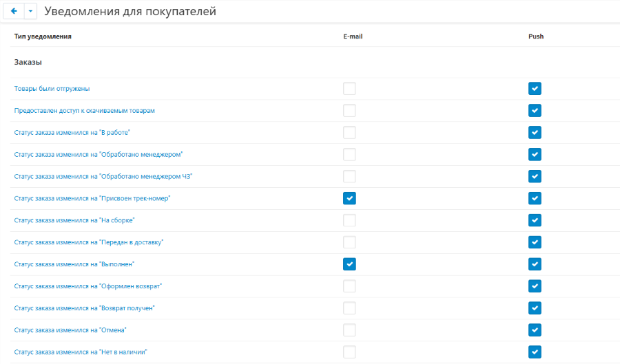Open status "Обработано менеджером" notification link
620x364 pixels.
click(x=99, y=154)
